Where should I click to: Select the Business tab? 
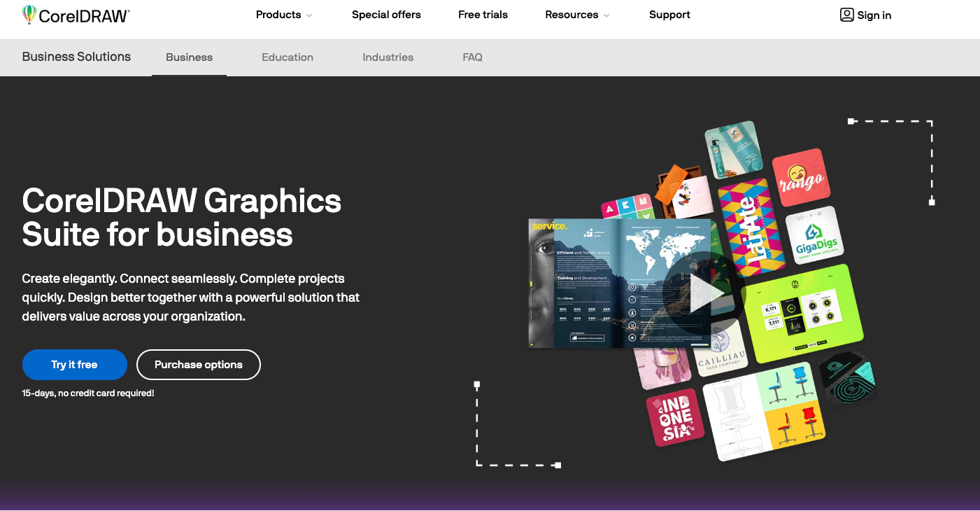point(189,57)
